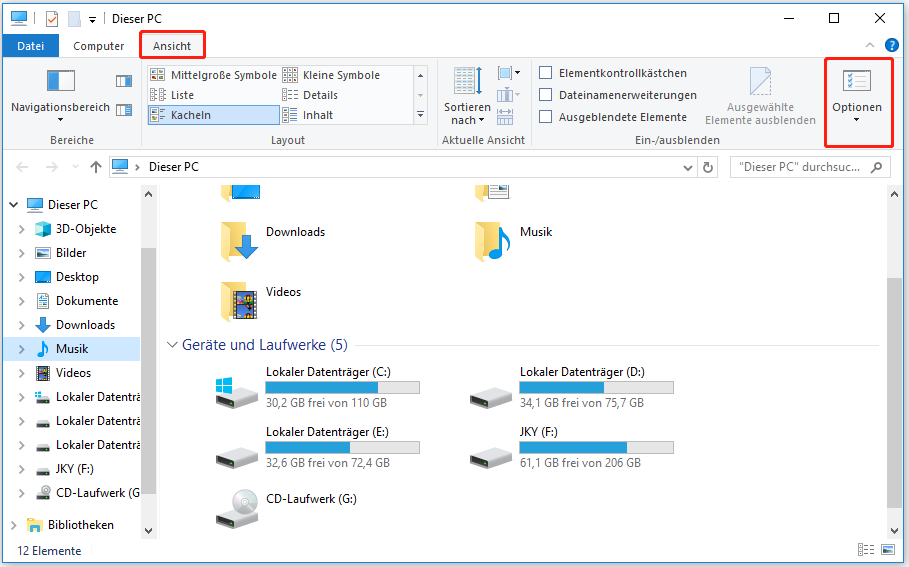Open the Videos folder tile
The width and height of the screenshot is (909, 567).
(239, 298)
